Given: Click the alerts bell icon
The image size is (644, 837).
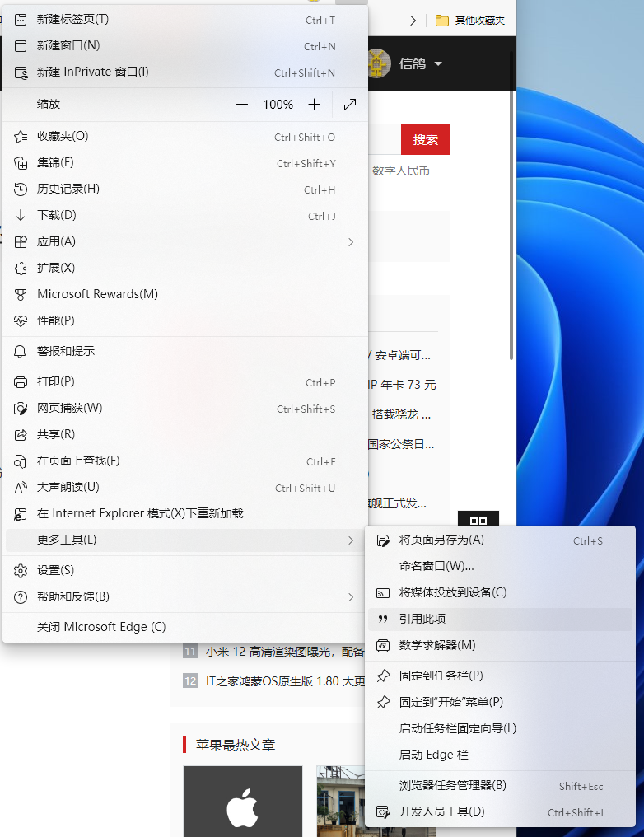Looking at the screenshot, I should click(x=21, y=351).
